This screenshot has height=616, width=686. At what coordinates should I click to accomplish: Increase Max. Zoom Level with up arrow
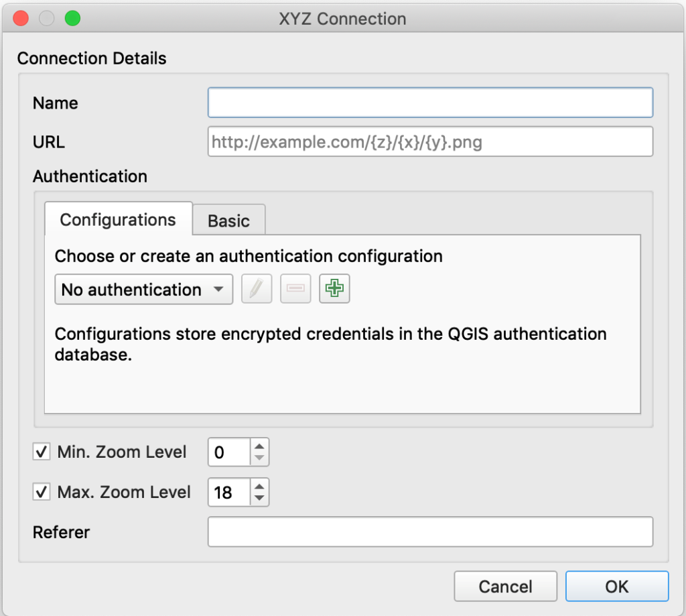pos(259,486)
